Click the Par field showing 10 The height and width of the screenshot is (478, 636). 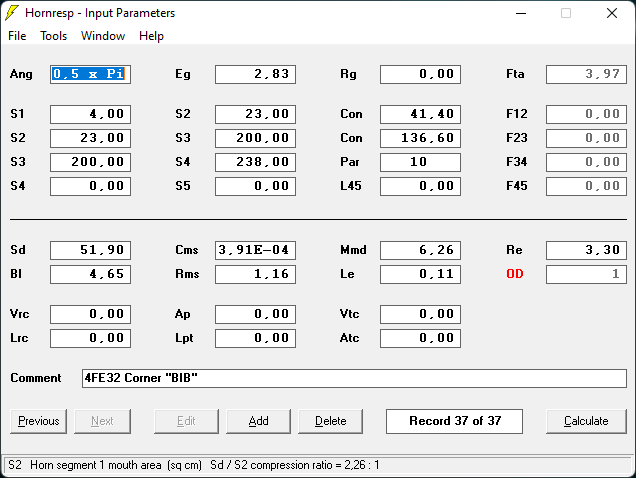coord(420,162)
